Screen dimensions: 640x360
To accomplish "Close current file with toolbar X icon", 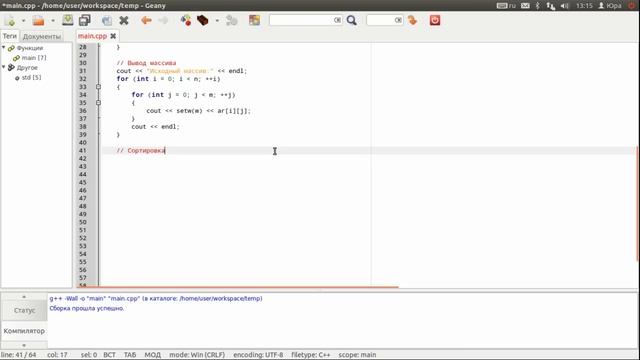I will [124, 20].
